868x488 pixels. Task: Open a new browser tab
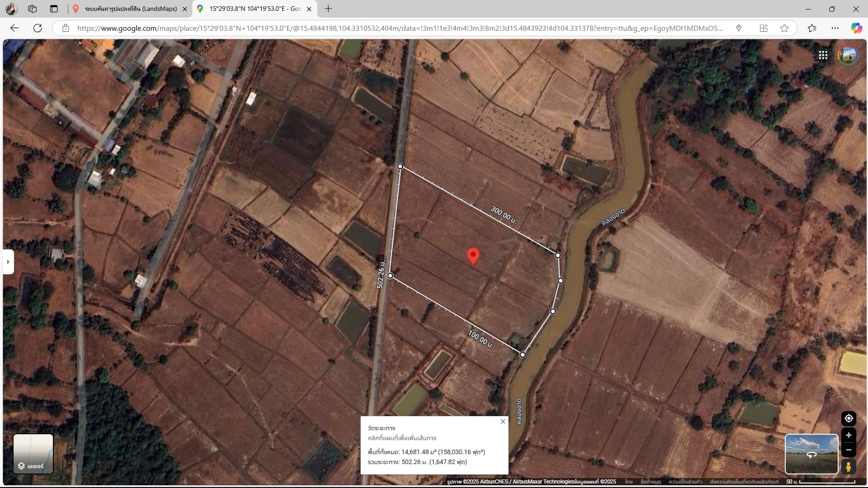tap(328, 9)
